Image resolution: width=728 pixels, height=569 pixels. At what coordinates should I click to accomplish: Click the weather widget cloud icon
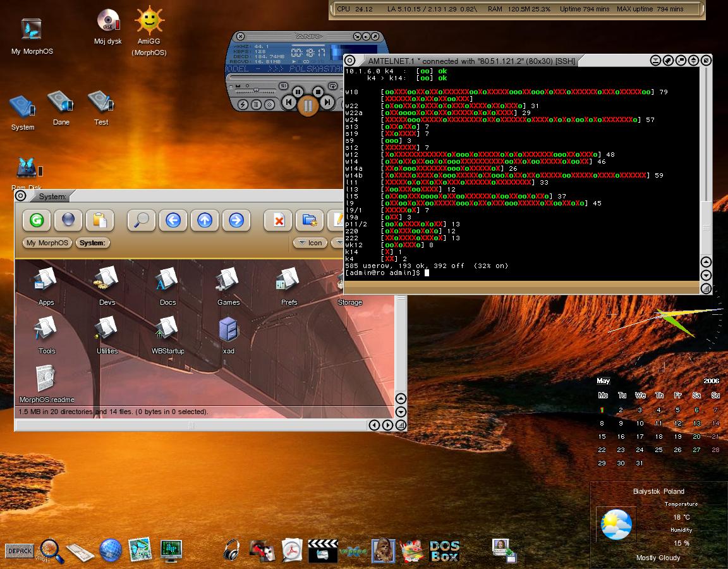click(x=616, y=524)
